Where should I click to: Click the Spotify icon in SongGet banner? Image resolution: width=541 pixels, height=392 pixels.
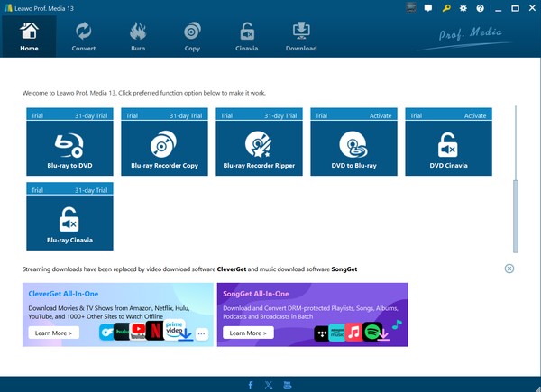click(x=371, y=332)
